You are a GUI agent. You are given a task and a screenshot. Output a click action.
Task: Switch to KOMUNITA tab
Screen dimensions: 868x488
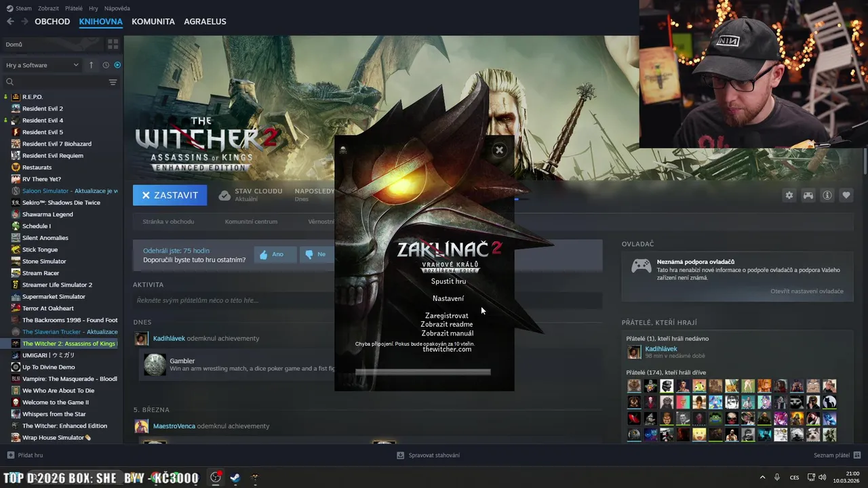click(153, 22)
